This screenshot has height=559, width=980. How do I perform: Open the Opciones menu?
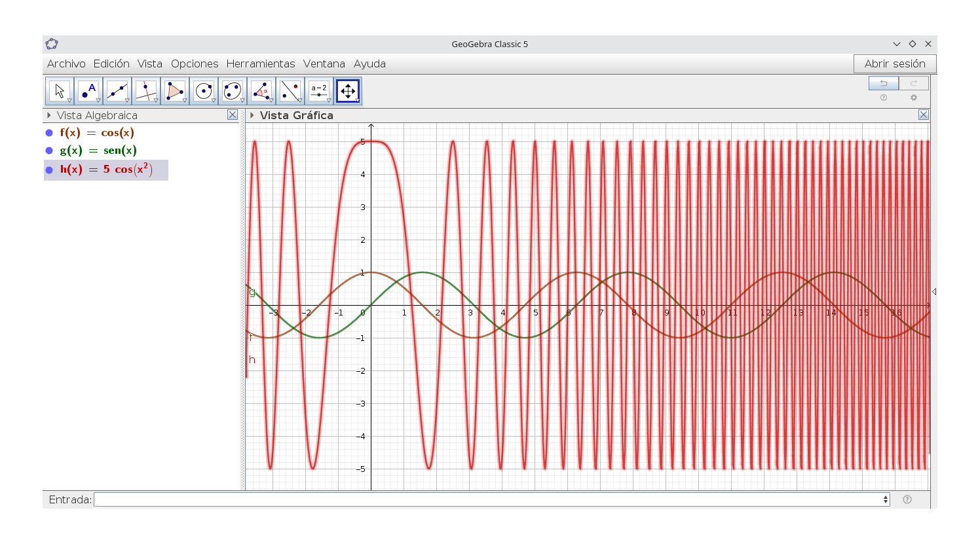coord(195,63)
